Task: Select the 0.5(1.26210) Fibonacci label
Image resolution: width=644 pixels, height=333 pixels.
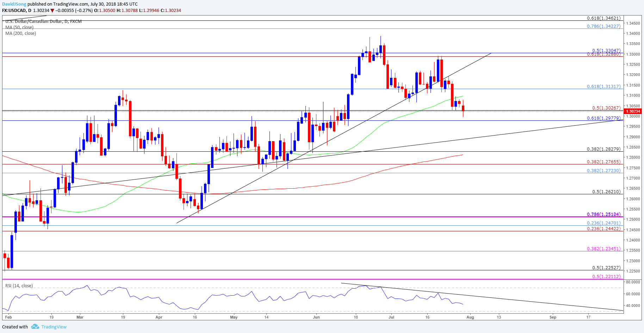Action: click(x=606, y=191)
